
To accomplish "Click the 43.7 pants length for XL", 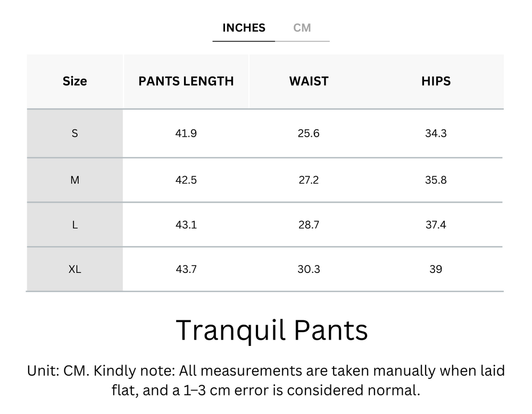I will (186, 269).
